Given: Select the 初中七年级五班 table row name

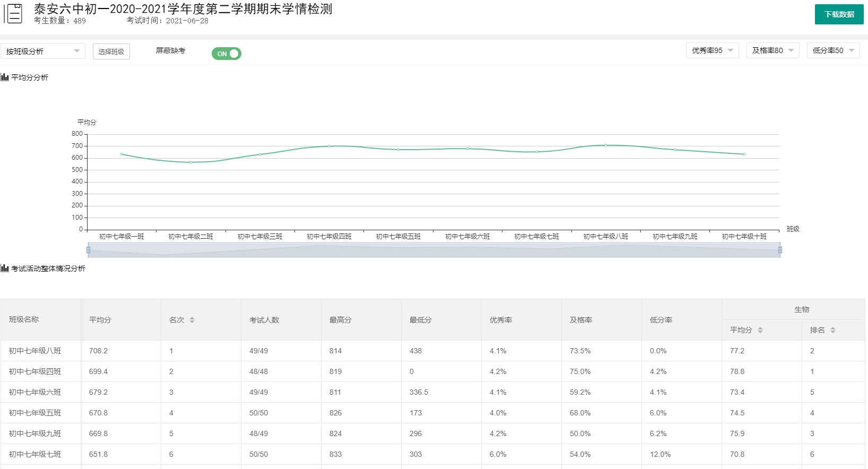Looking at the screenshot, I should click(35, 413).
